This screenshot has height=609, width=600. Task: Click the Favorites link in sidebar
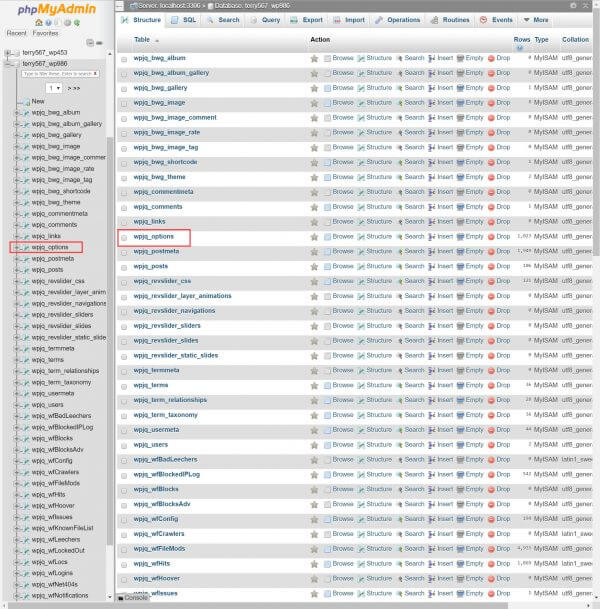point(45,33)
